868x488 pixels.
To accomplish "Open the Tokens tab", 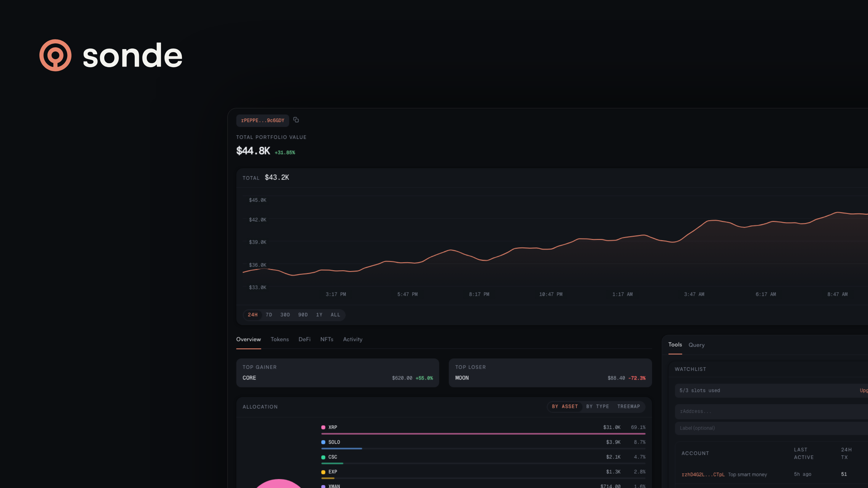I will (x=280, y=339).
